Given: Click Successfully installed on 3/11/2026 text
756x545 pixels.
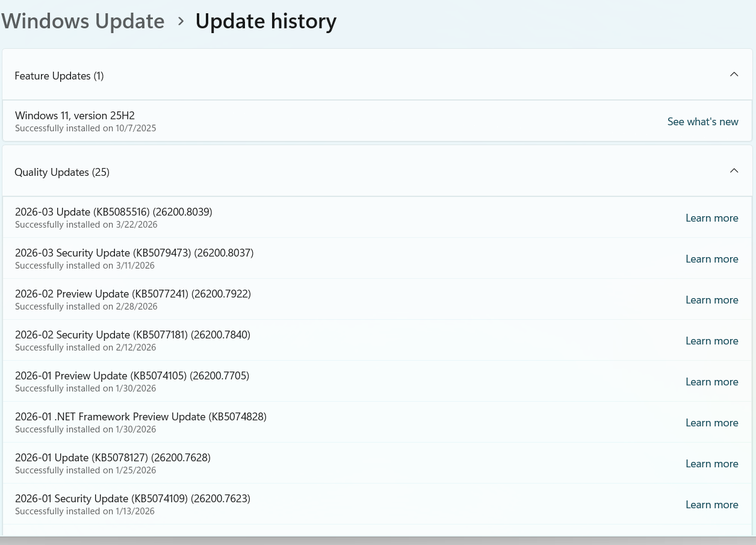Looking at the screenshot, I should [x=85, y=266].
